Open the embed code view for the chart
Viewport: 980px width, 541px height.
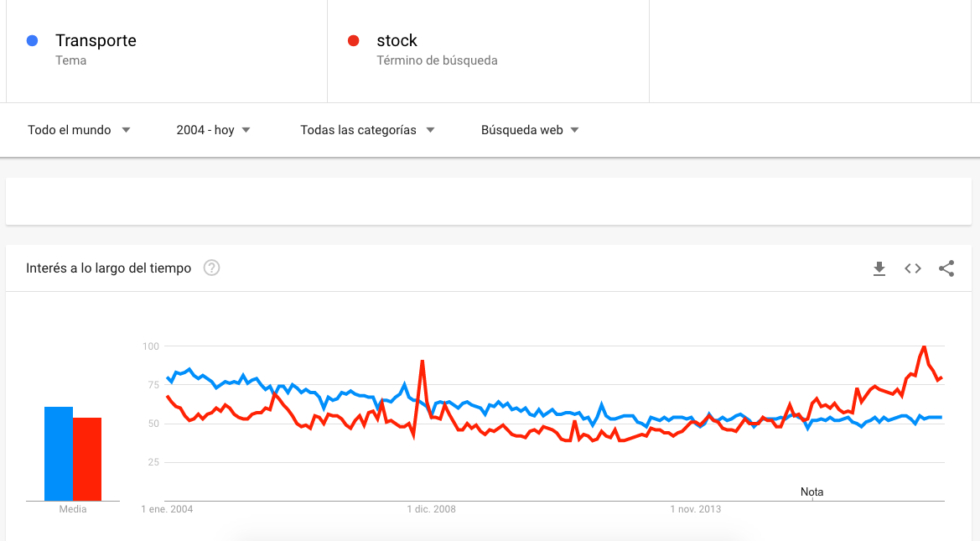coord(912,268)
